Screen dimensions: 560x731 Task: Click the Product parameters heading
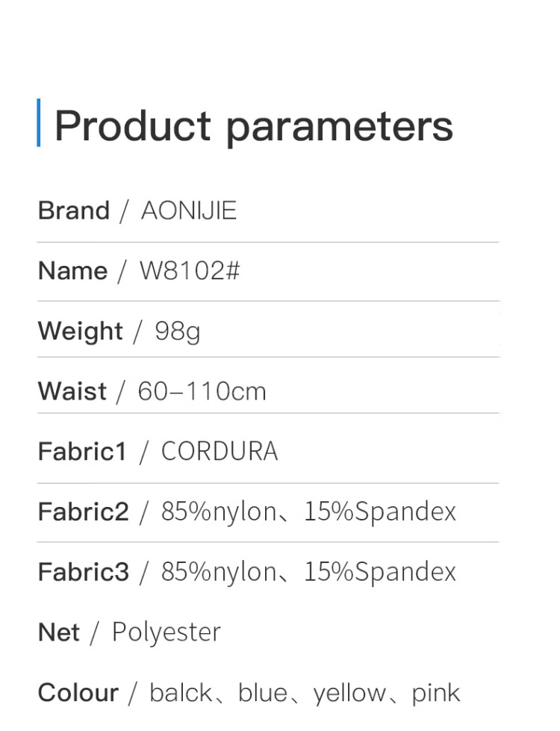254,127
